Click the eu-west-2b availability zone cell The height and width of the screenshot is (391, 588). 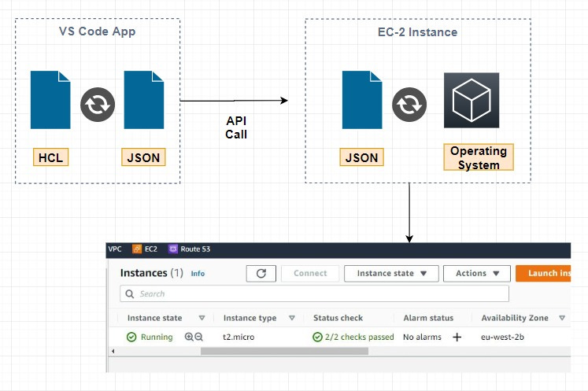(502, 337)
